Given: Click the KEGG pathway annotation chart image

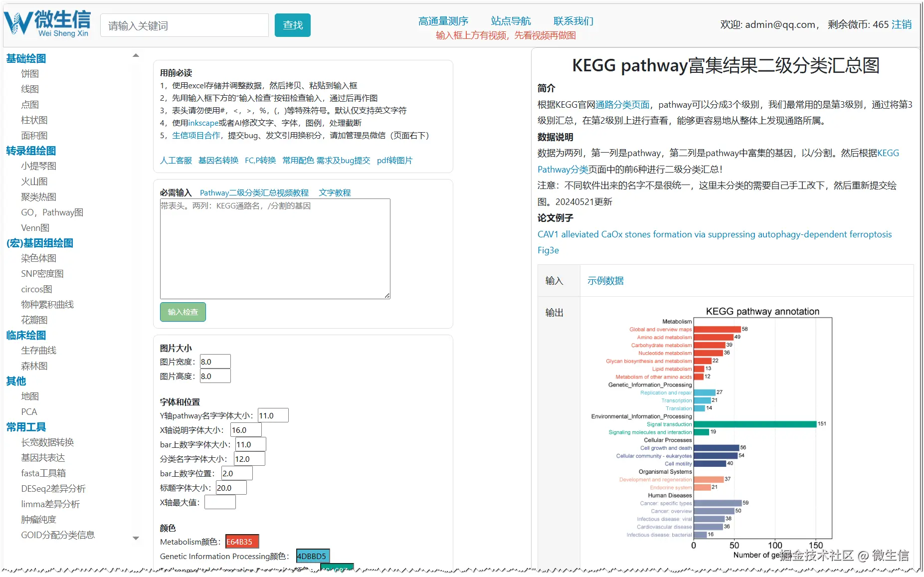Looking at the screenshot, I should [x=712, y=433].
